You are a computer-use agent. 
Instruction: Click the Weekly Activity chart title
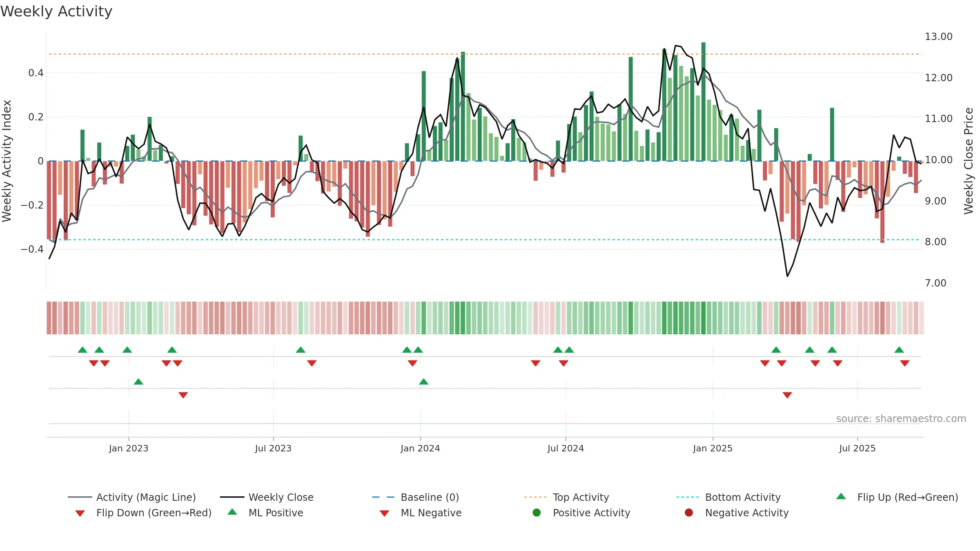56,11
